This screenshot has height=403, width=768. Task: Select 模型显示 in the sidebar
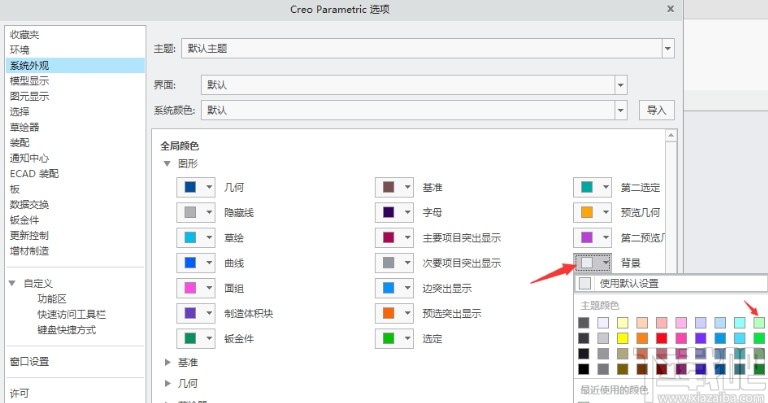[29, 81]
